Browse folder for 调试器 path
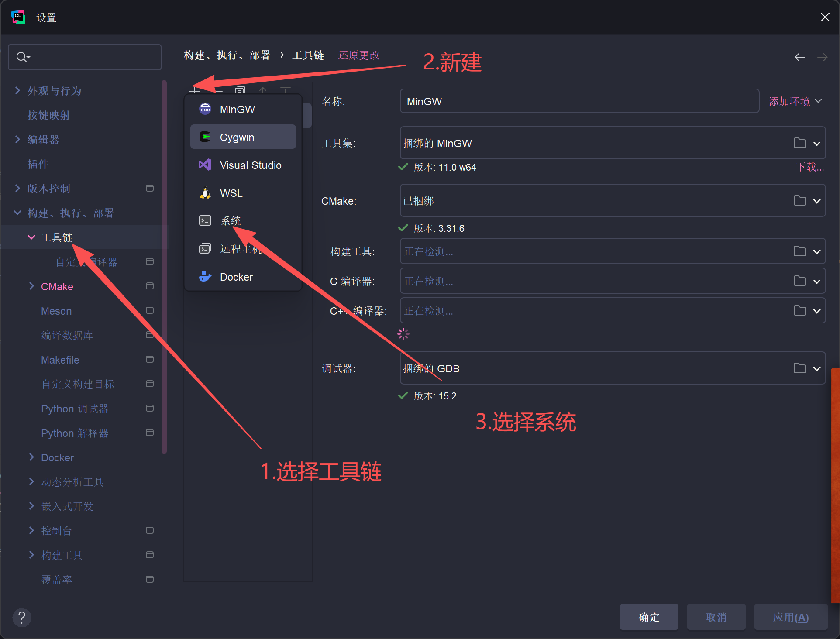Image resolution: width=840 pixels, height=639 pixels. (800, 368)
